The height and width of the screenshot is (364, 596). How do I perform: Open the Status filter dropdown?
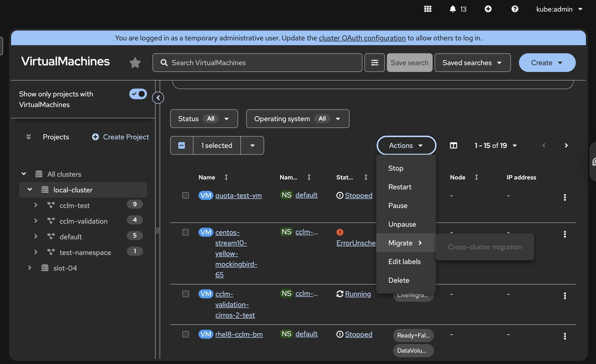(x=204, y=119)
